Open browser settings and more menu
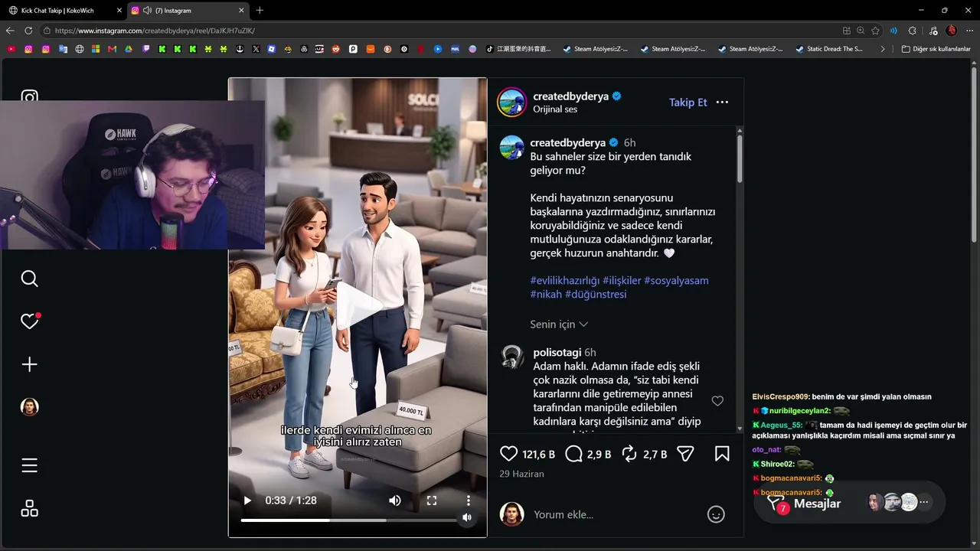 tap(969, 31)
